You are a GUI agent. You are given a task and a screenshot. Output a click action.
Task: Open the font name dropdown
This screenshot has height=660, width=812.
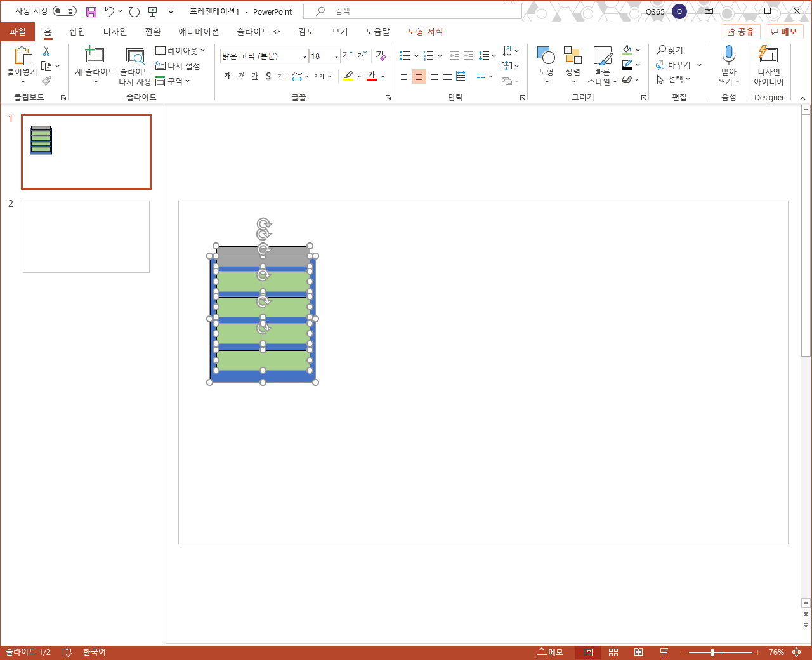click(x=304, y=56)
